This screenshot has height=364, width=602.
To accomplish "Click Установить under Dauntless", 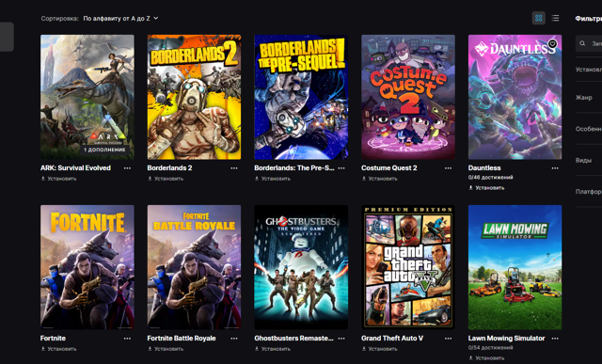I will point(486,188).
